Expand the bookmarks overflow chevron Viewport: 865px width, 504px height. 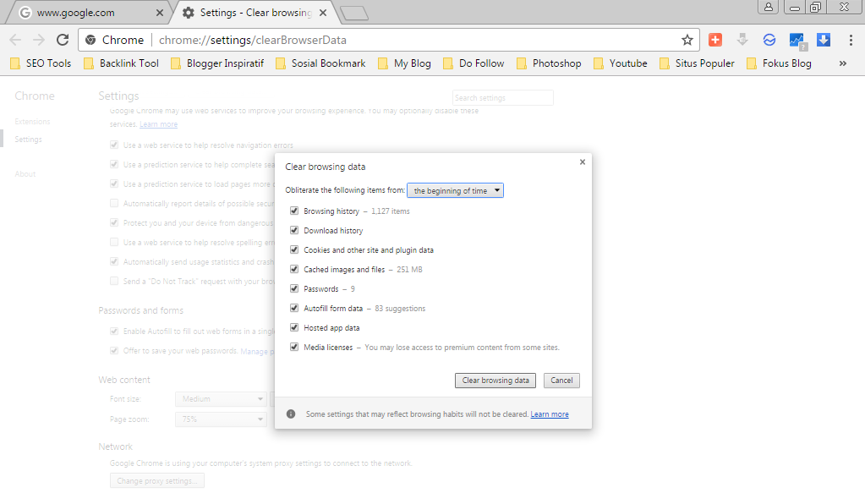point(842,62)
